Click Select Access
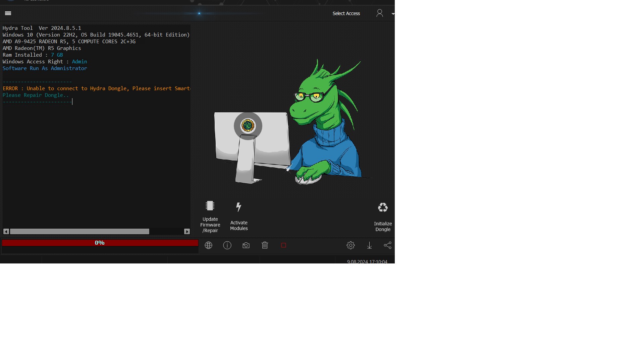Viewport: 644px width, 362px height. coord(346,13)
